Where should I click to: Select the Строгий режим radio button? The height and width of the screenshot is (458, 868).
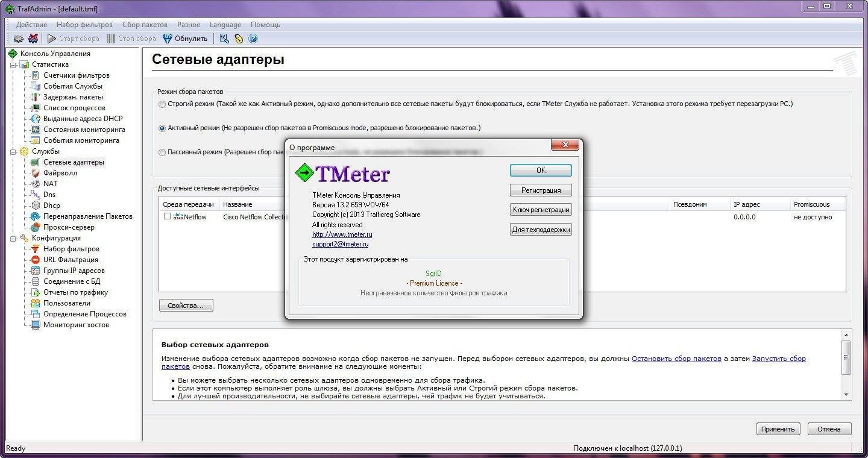[162, 104]
